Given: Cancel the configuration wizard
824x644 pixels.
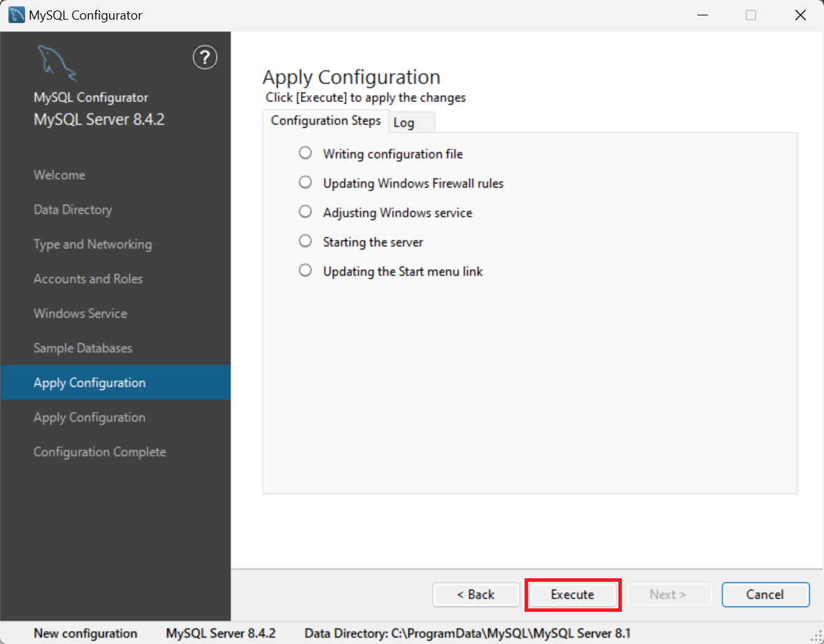Looking at the screenshot, I should (x=765, y=594).
